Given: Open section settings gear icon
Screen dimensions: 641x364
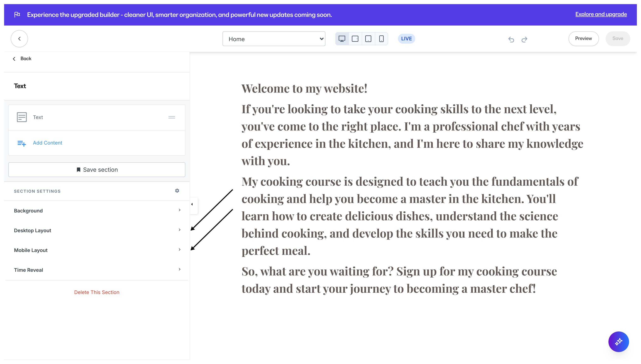Looking at the screenshot, I should 177,191.
